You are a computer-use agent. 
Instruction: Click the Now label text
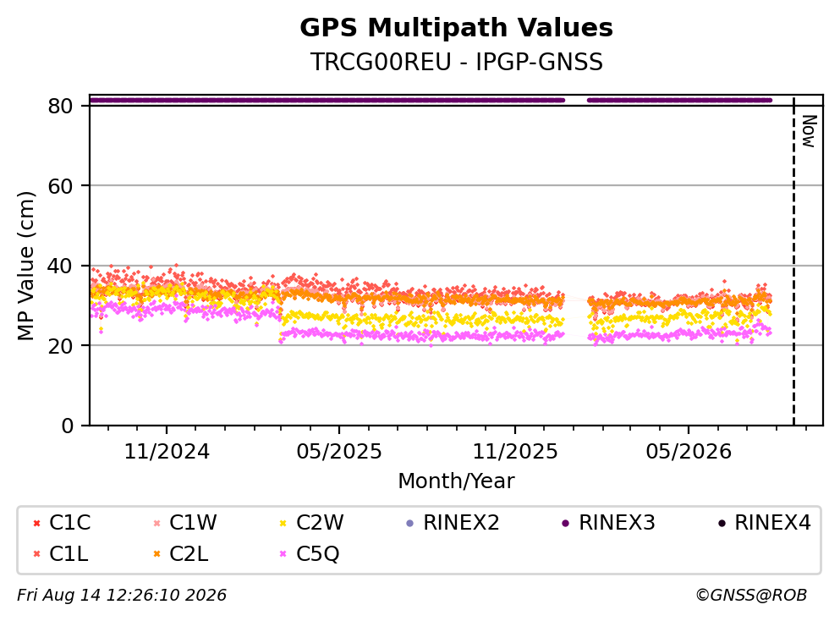coord(809,131)
